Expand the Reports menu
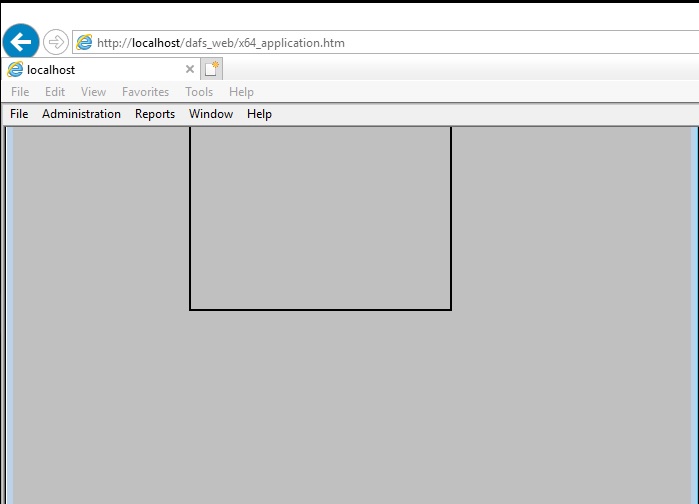The width and height of the screenshot is (699, 504). click(x=155, y=114)
